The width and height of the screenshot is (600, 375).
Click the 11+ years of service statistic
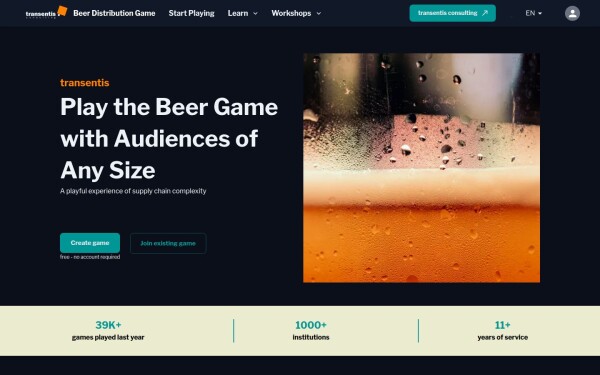502,331
